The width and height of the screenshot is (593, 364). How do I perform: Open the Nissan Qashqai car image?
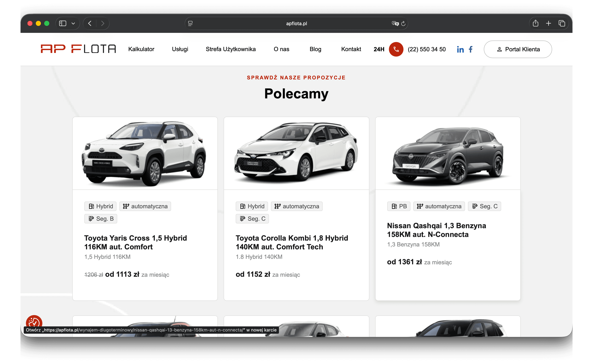[448, 153]
